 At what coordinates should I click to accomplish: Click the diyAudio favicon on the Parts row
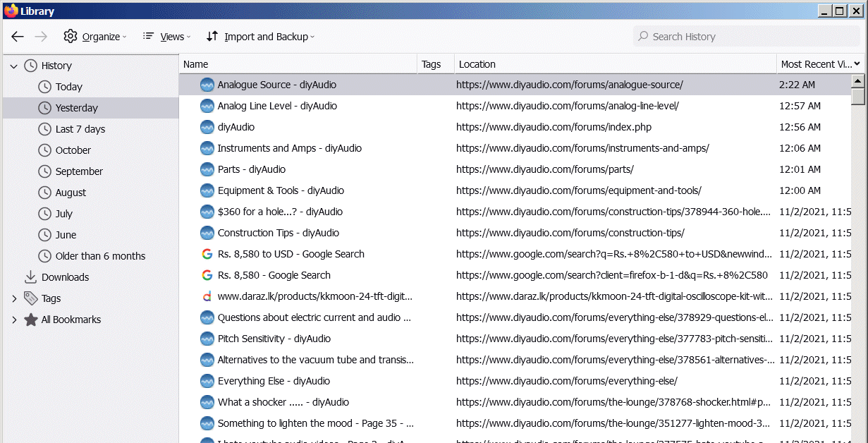pos(207,169)
